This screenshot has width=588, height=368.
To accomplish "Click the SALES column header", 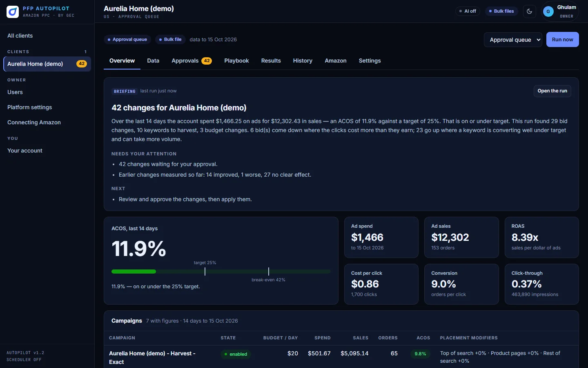I will coord(361,338).
